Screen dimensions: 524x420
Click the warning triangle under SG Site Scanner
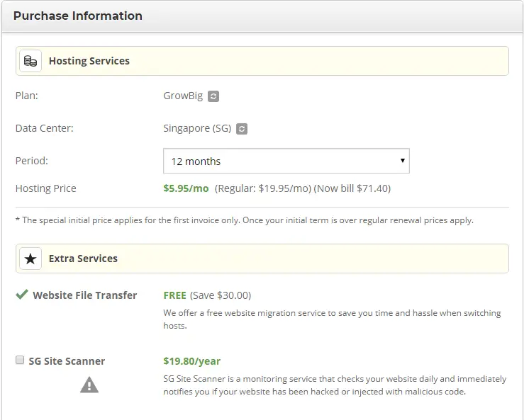click(89, 385)
